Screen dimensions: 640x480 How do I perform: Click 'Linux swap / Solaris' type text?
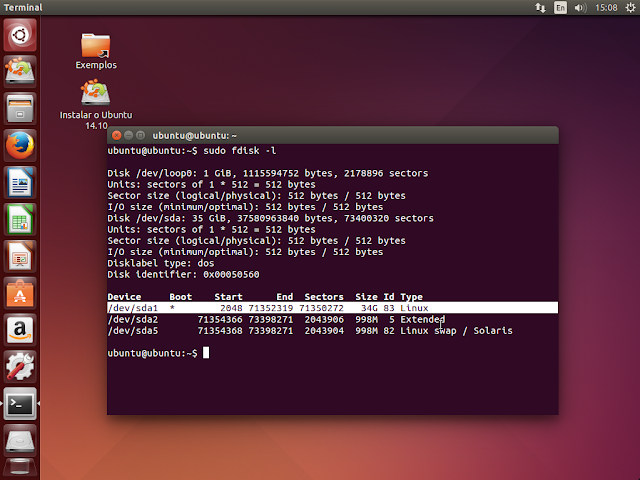pos(456,331)
